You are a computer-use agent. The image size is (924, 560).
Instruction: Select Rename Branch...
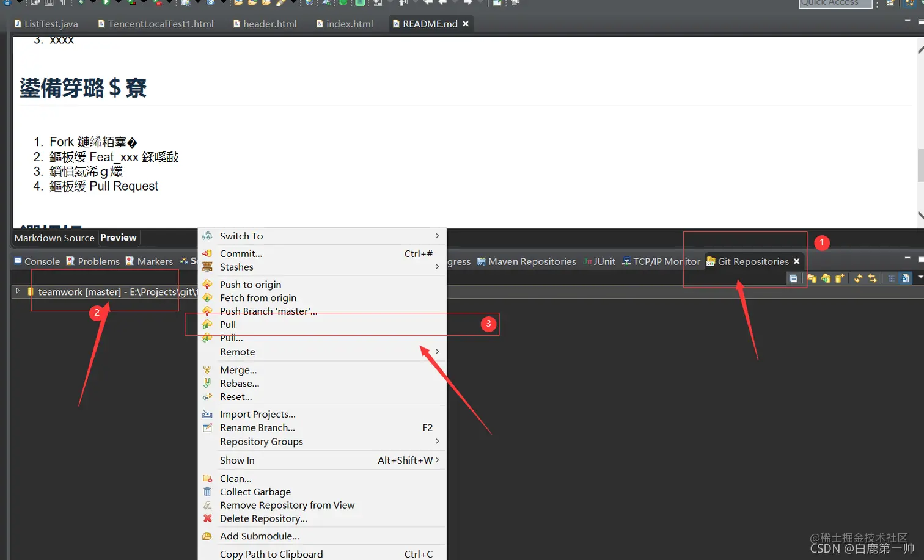(322, 427)
